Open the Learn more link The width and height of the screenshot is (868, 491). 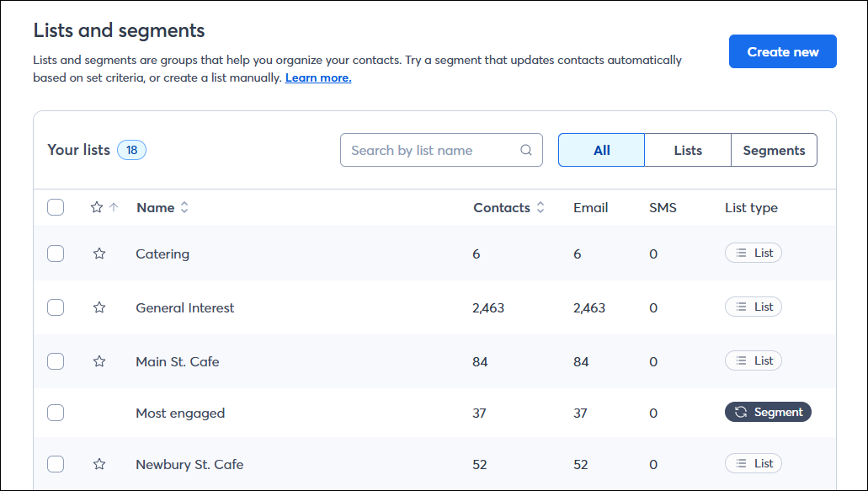[x=318, y=78]
